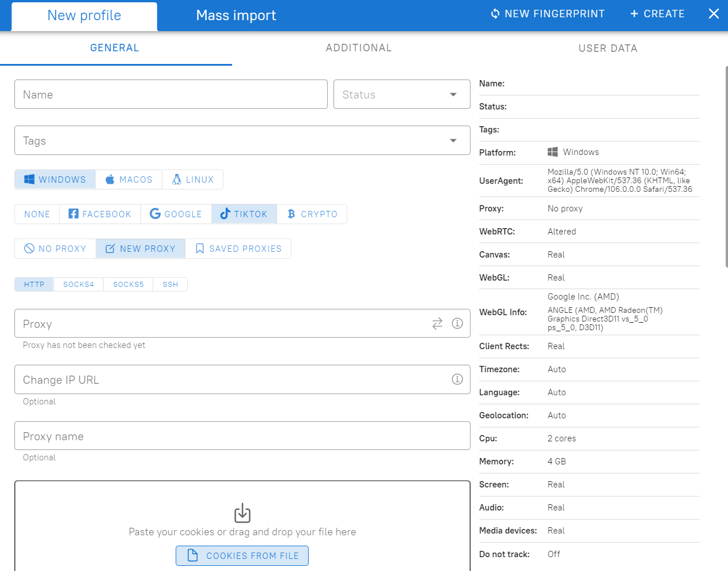Click the CREATE button label
The height and width of the screenshot is (571, 728).
coord(664,14)
